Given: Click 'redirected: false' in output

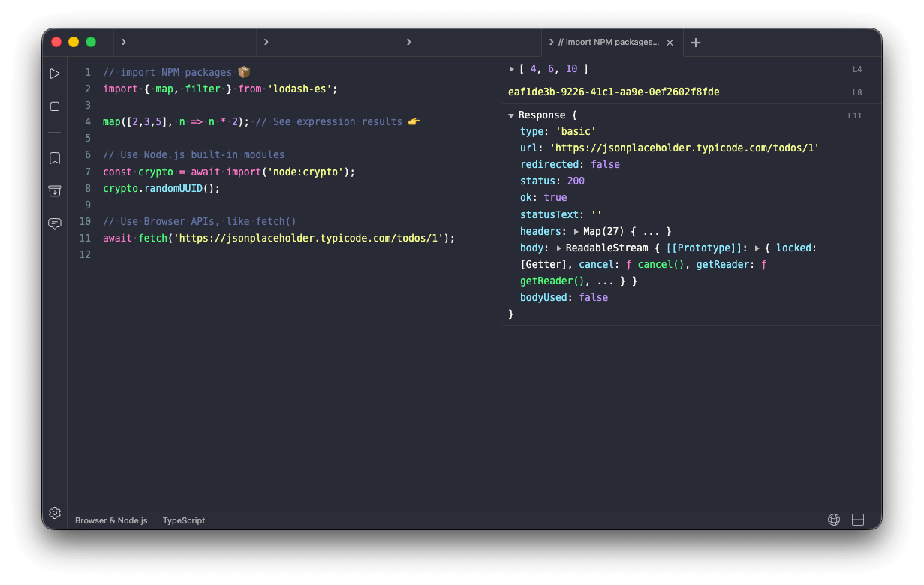Looking at the screenshot, I should coord(570,165).
